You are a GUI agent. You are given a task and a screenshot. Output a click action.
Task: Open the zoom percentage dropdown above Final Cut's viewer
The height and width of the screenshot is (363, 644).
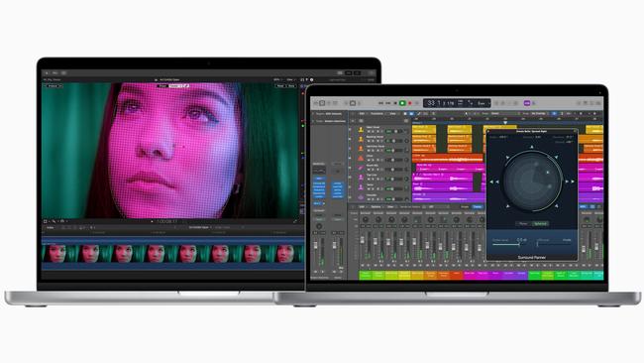point(276,79)
